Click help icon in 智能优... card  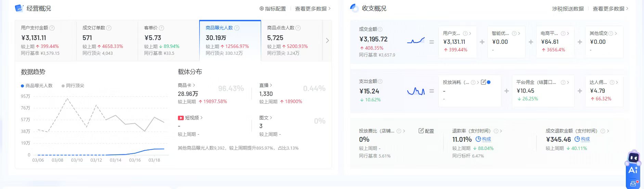[x=514, y=34]
